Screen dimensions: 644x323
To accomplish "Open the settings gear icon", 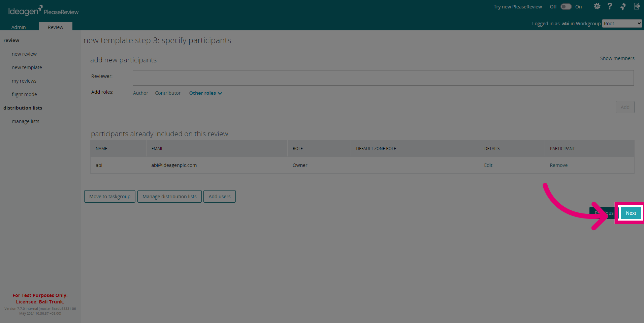I will [x=597, y=6].
